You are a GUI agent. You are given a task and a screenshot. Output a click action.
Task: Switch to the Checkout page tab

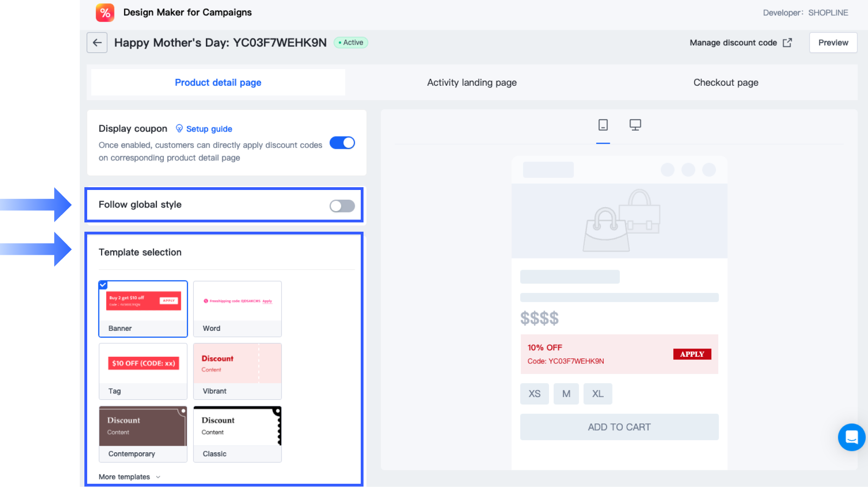(x=726, y=82)
